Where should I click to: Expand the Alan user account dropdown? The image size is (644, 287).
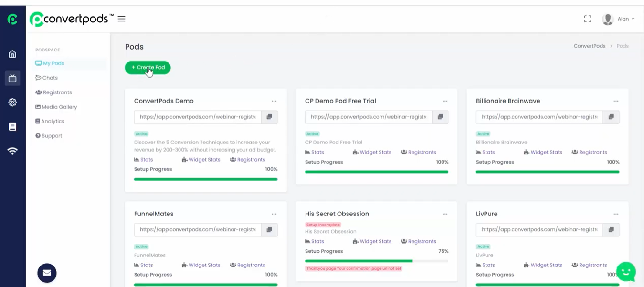coord(626,19)
